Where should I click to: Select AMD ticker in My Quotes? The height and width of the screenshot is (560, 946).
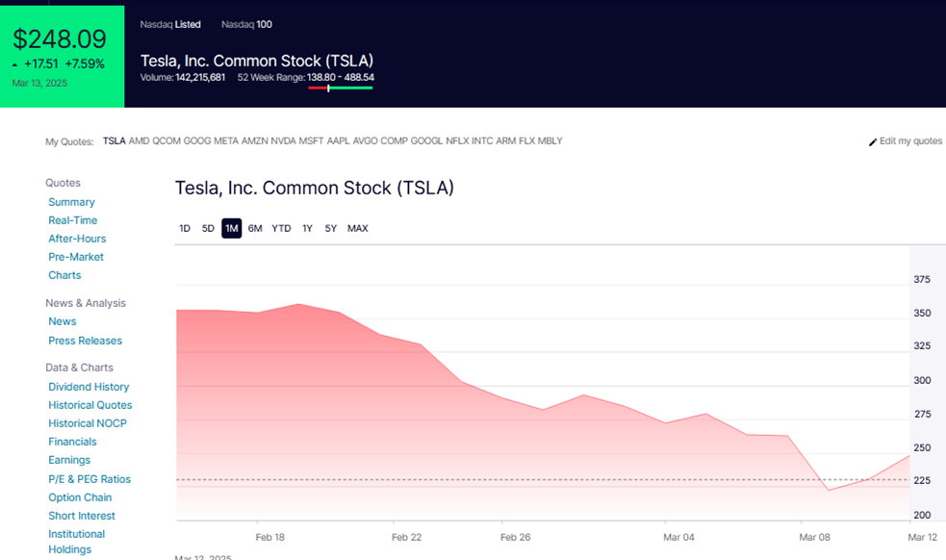140,140
